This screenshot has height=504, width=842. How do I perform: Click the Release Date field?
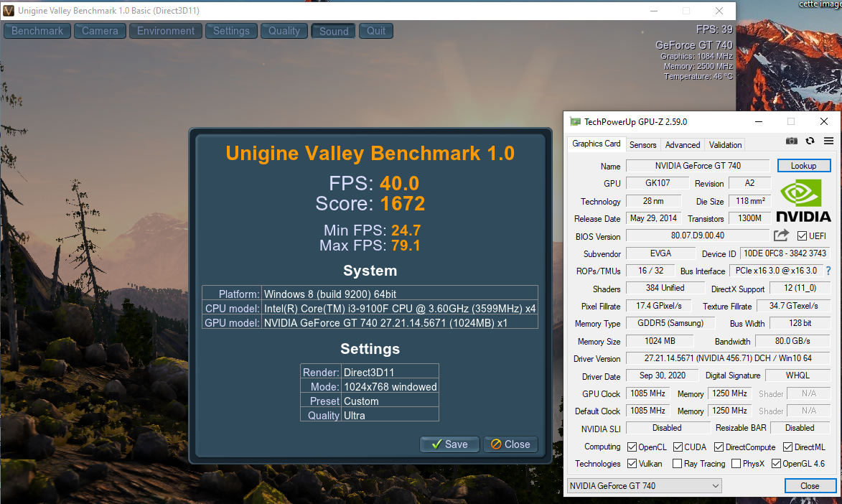click(653, 218)
